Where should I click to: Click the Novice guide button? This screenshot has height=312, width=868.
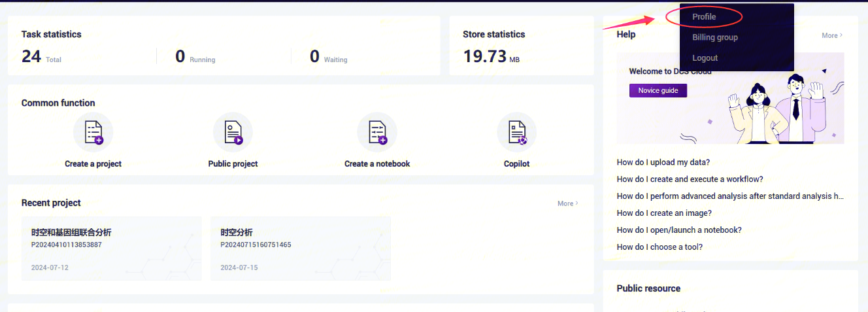point(658,90)
